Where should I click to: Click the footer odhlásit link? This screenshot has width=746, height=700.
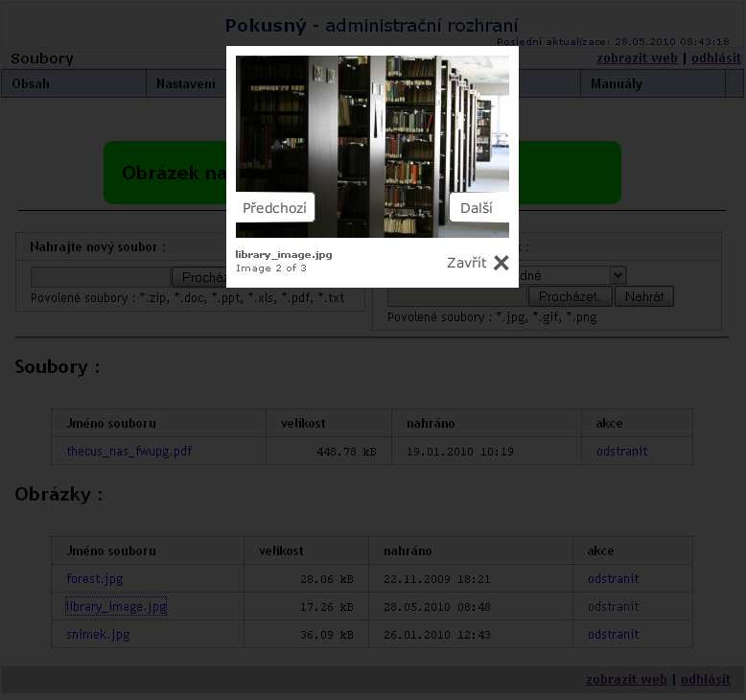coord(705,679)
